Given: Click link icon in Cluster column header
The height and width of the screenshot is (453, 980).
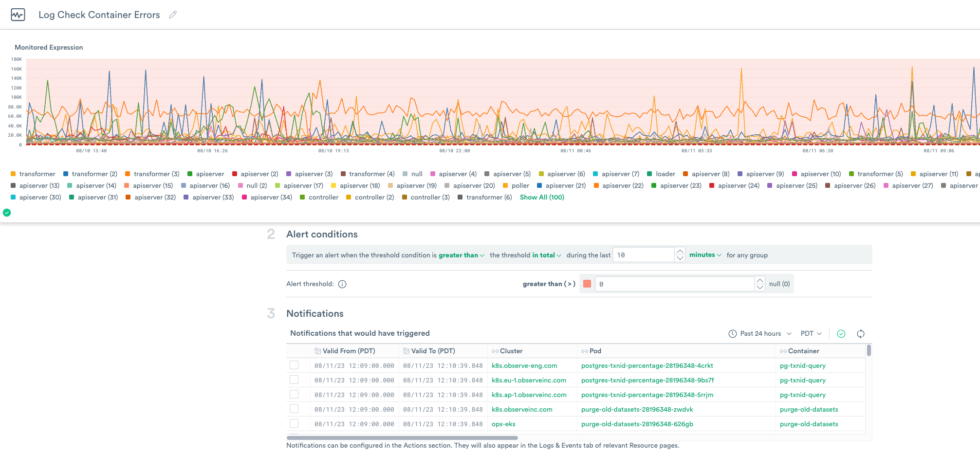Looking at the screenshot, I should coord(495,351).
